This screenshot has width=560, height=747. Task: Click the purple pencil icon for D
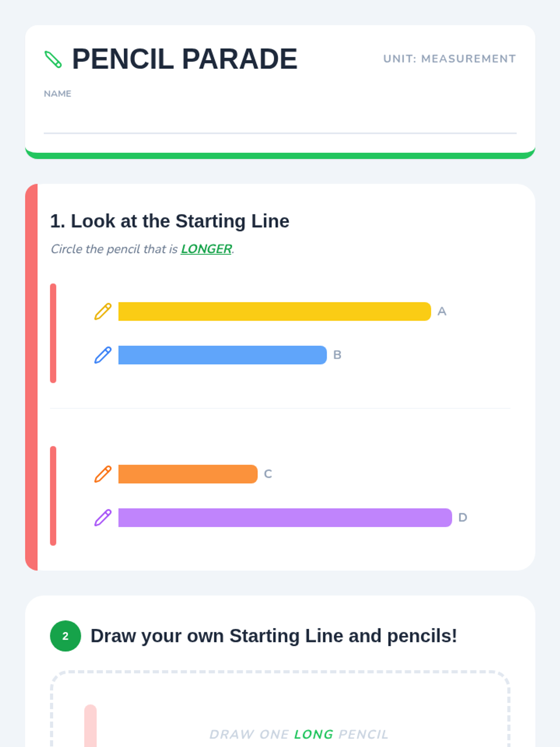pyautogui.click(x=103, y=518)
